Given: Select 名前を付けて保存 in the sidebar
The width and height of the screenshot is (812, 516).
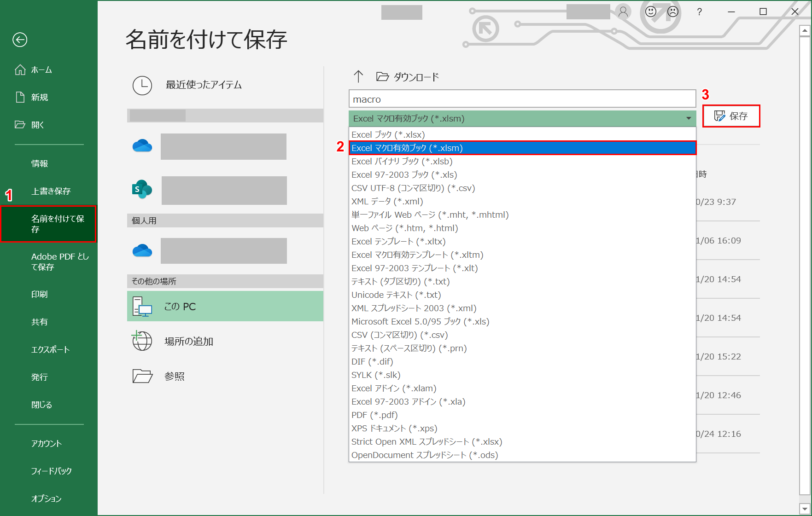Looking at the screenshot, I should (x=49, y=224).
